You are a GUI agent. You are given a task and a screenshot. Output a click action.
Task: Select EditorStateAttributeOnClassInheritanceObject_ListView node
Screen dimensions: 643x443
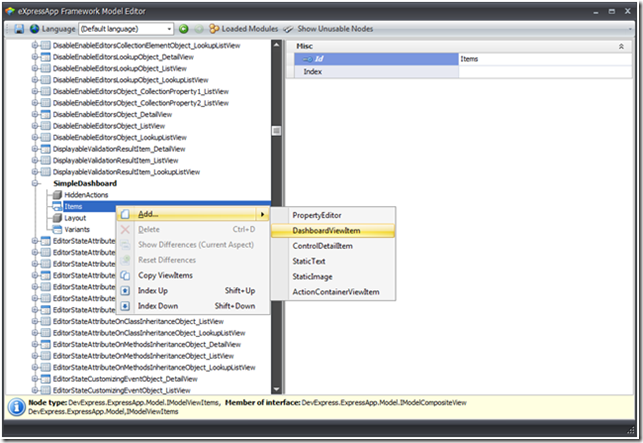138,321
